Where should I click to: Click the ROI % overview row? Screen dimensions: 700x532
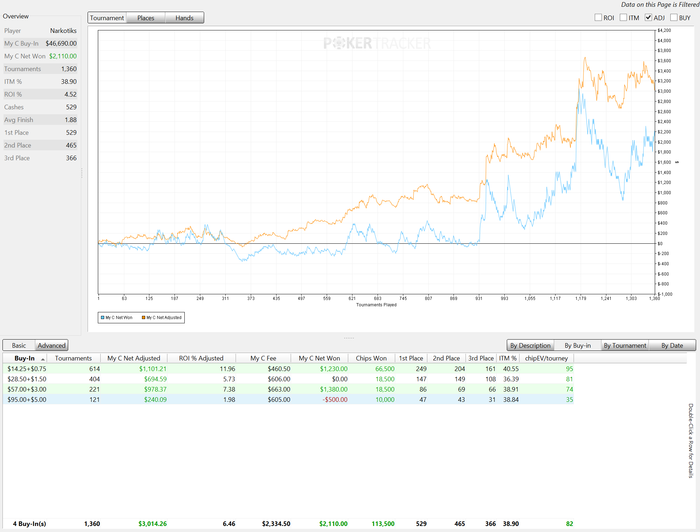click(x=40, y=94)
